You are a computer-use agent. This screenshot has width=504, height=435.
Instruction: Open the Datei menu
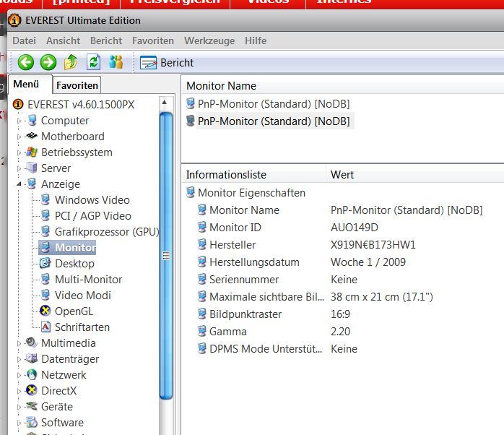(x=24, y=41)
